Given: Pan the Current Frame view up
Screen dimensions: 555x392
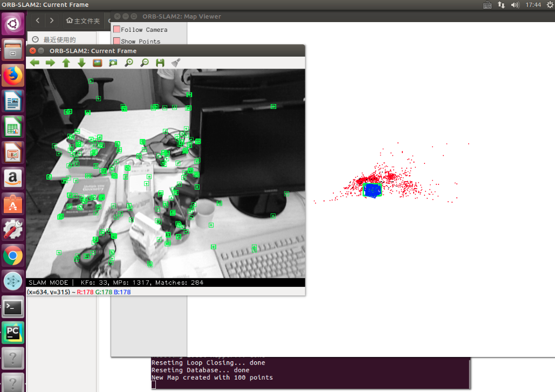Looking at the screenshot, I should 66,63.
